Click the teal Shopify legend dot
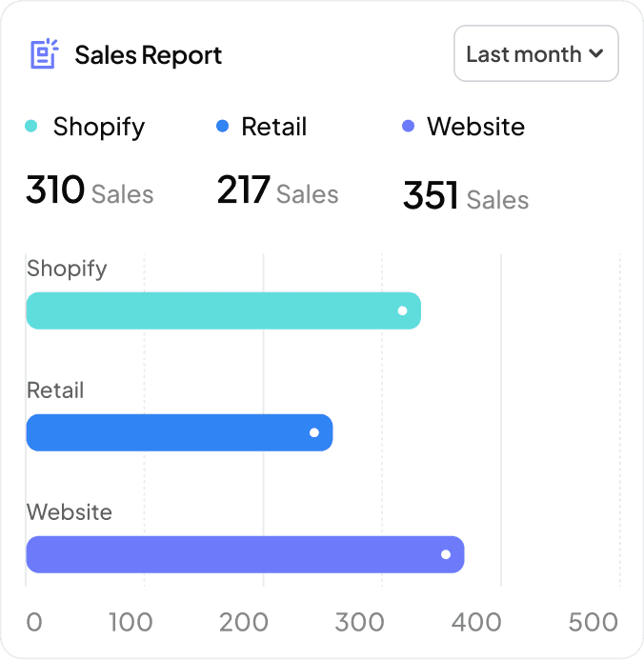This screenshot has height=660, width=644. (31, 126)
